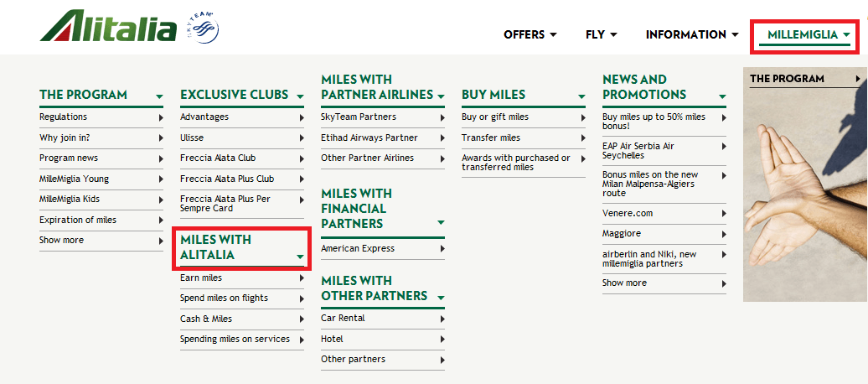Open the OFFERS dropdown menu
868x384 pixels.
[530, 34]
